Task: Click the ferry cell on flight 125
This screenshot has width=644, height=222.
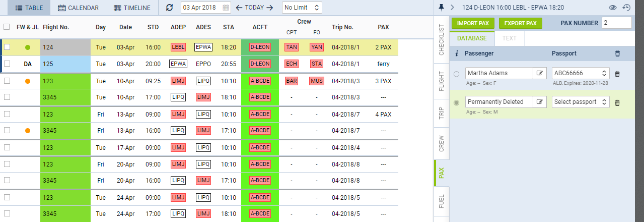Action: pyautogui.click(x=383, y=64)
